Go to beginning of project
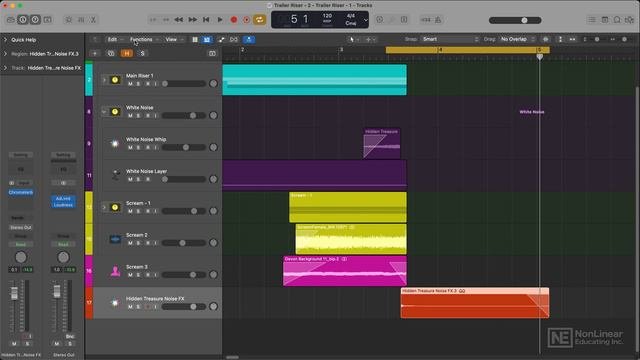This screenshot has width=640, height=360. coord(206,20)
